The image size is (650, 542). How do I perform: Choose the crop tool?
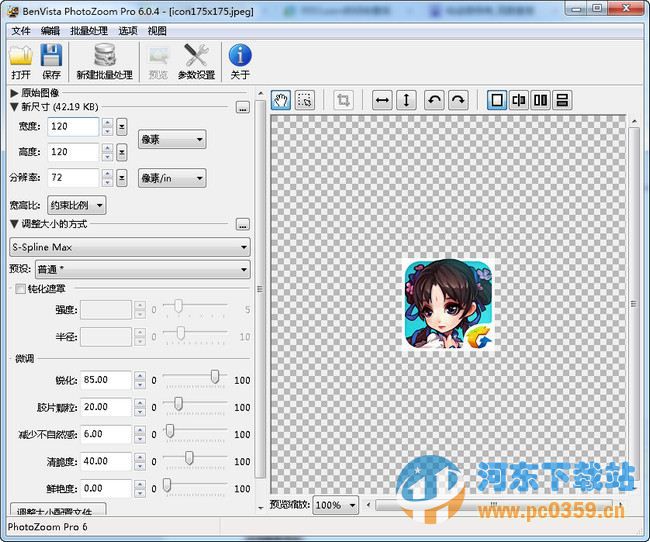pos(343,100)
